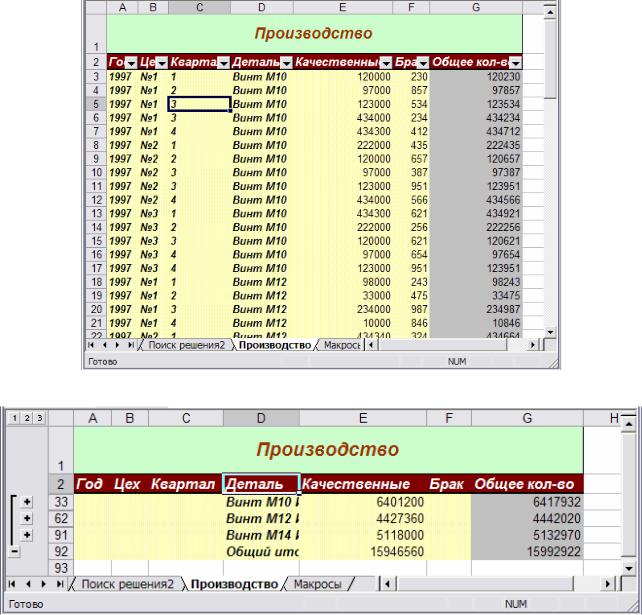Click horizontal scroll right arrow in top window

tap(532, 345)
